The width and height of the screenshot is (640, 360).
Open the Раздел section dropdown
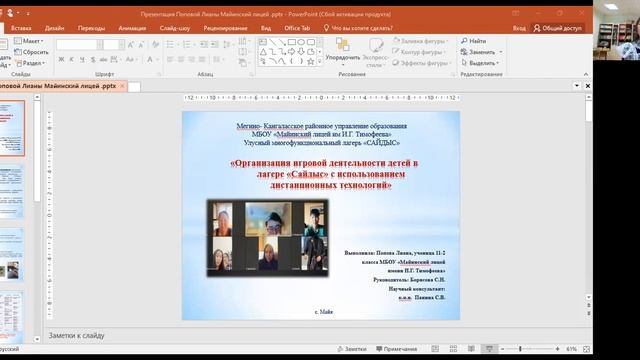click(30, 63)
